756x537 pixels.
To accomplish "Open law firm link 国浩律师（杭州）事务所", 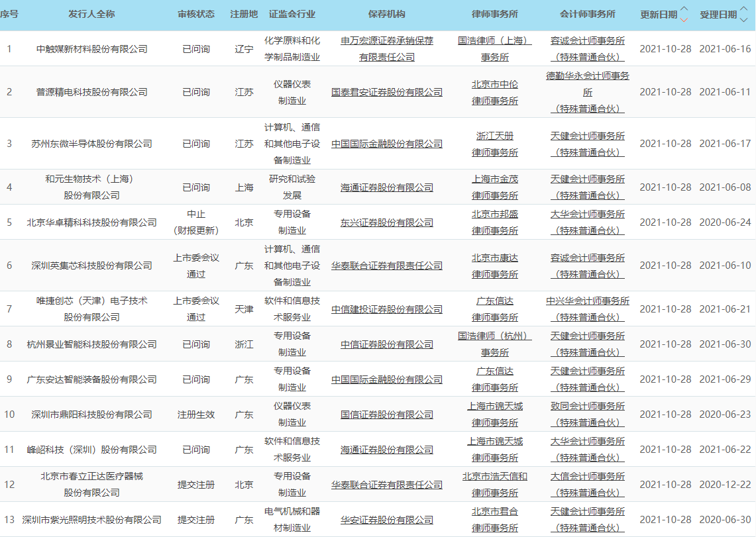I will point(495,344).
